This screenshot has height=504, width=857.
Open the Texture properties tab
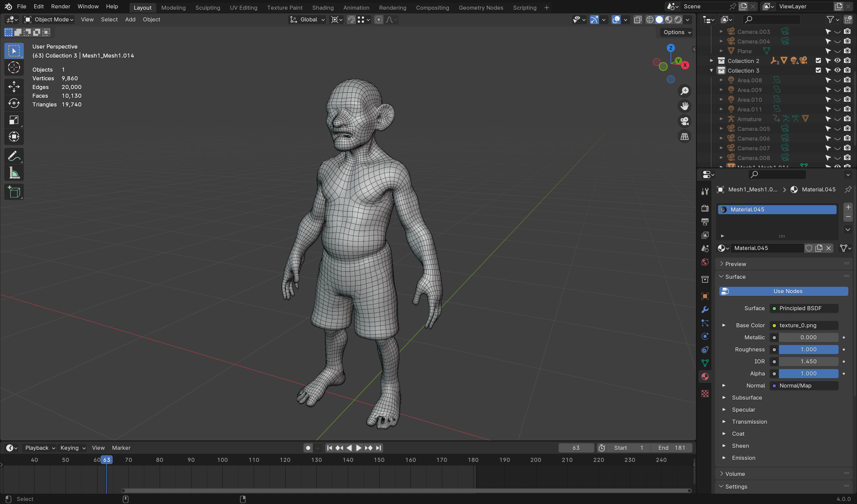tap(705, 394)
